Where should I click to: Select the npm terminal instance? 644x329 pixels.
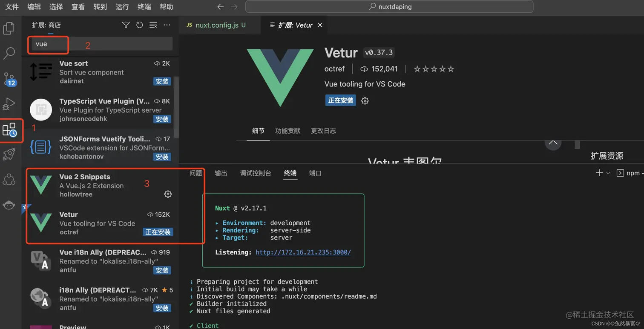click(630, 173)
